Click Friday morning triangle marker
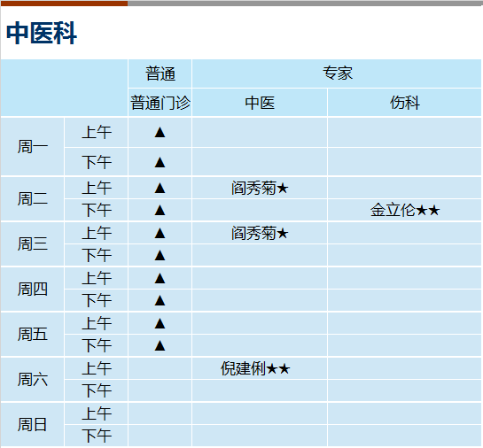 pyautogui.click(x=160, y=323)
